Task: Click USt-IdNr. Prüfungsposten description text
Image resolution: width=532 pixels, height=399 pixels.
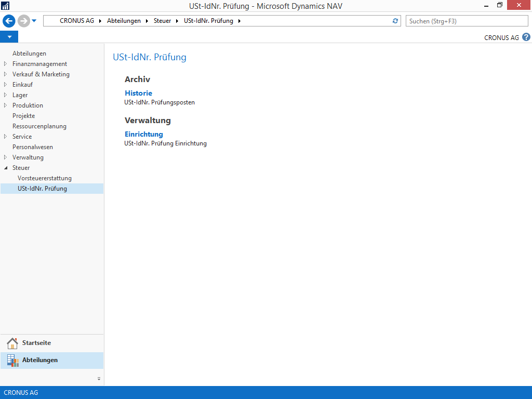Action: [x=159, y=102]
